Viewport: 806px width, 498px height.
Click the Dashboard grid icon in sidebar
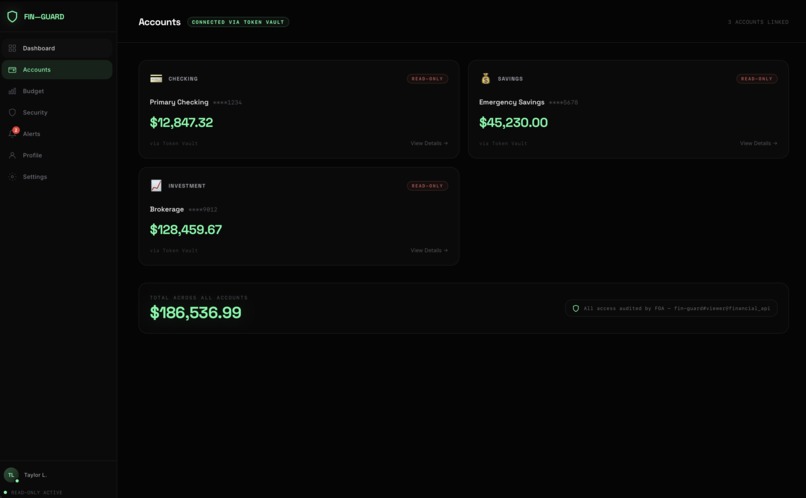click(x=12, y=48)
